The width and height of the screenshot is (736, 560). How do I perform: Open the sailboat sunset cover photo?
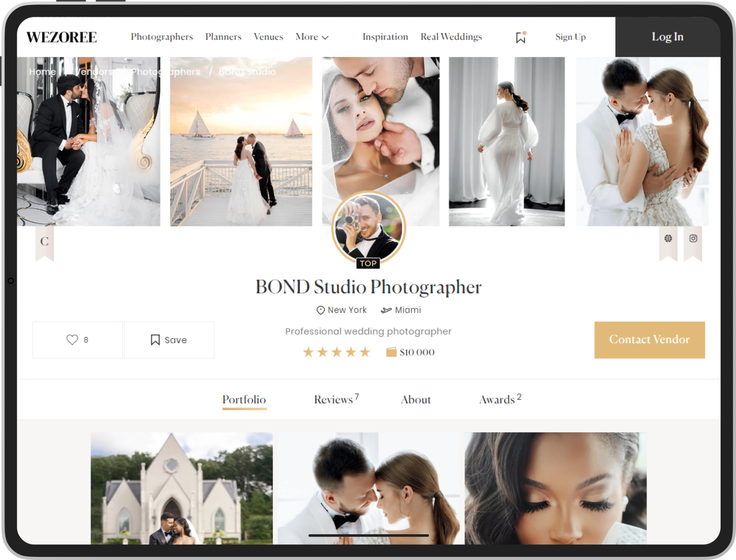241,141
